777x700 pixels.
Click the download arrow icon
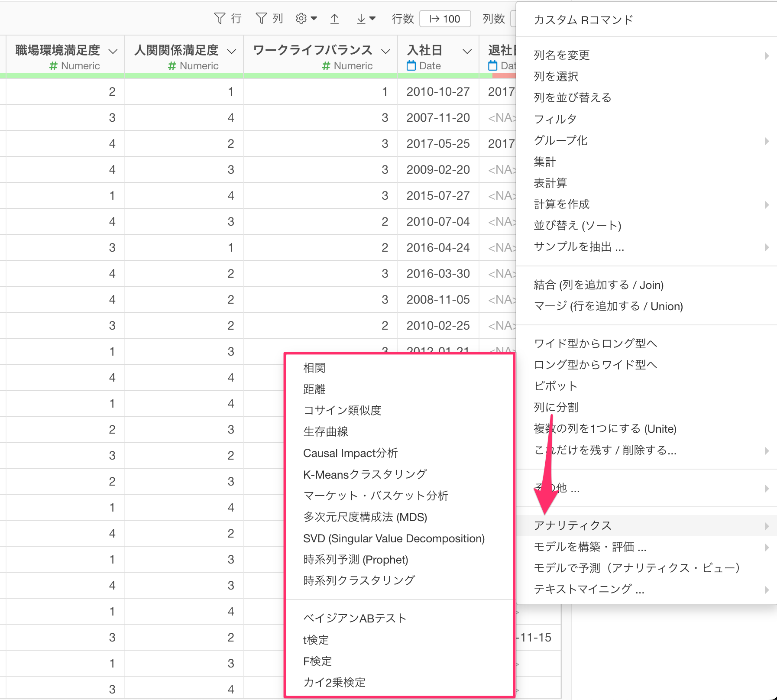[x=365, y=19]
